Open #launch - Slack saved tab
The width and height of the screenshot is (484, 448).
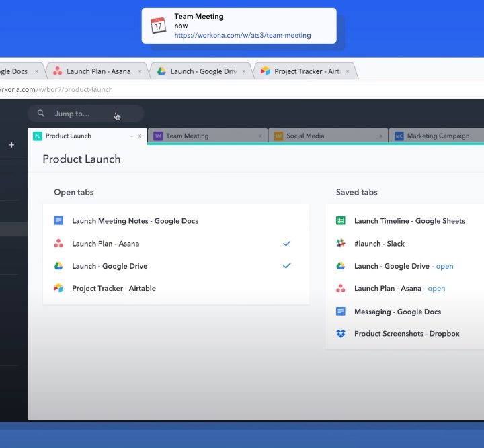tap(379, 244)
